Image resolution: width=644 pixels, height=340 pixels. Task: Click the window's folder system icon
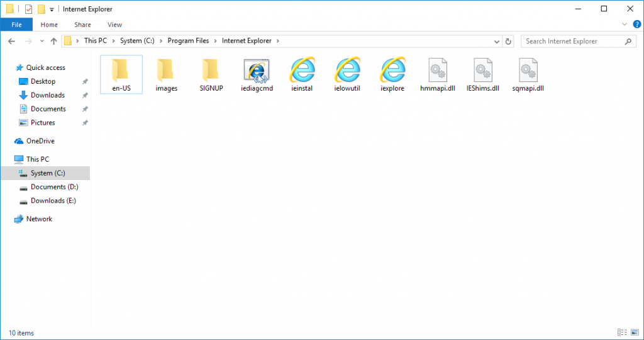coord(10,9)
